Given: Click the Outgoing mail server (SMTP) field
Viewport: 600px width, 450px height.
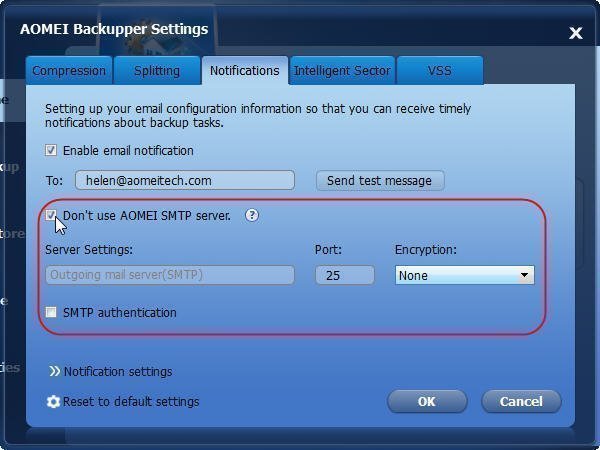Looking at the screenshot, I should [170, 275].
